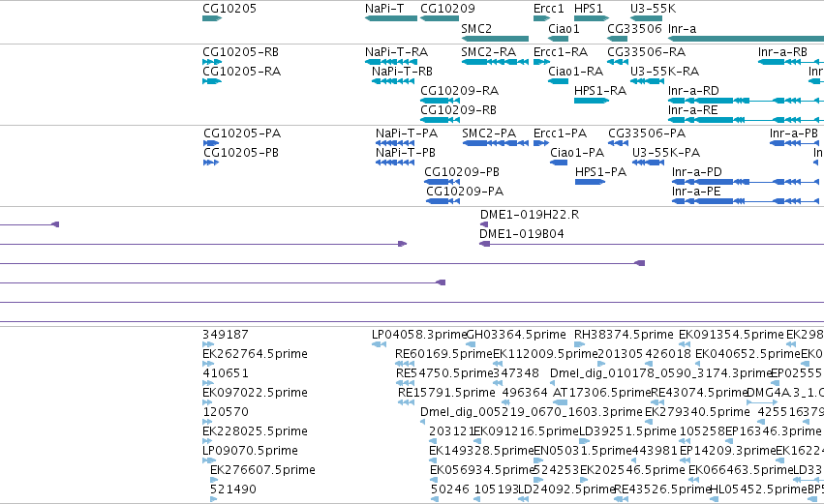Select the Inr-a-RE transcript
This screenshot has width=824, height=504.
click(746, 120)
